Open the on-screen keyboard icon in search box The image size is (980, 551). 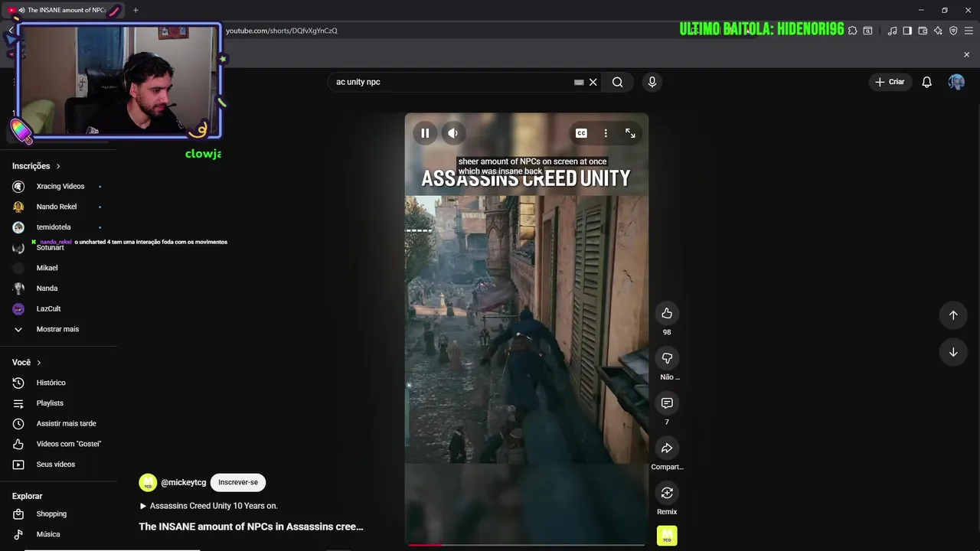(x=579, y=82)
